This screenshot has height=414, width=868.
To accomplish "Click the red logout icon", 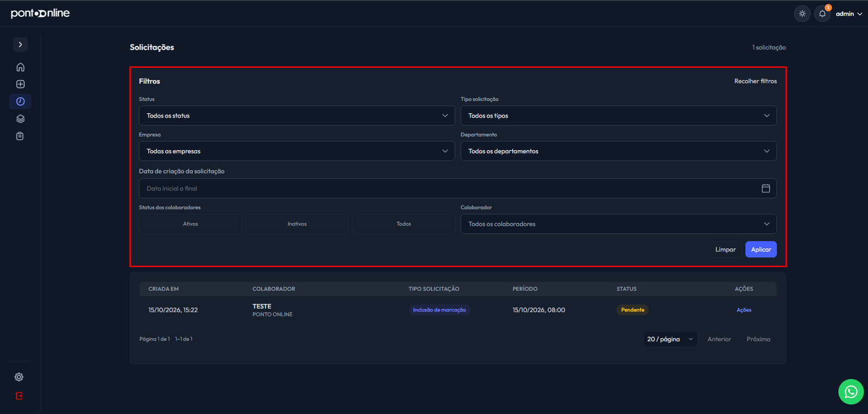I will tap(19, 396).
